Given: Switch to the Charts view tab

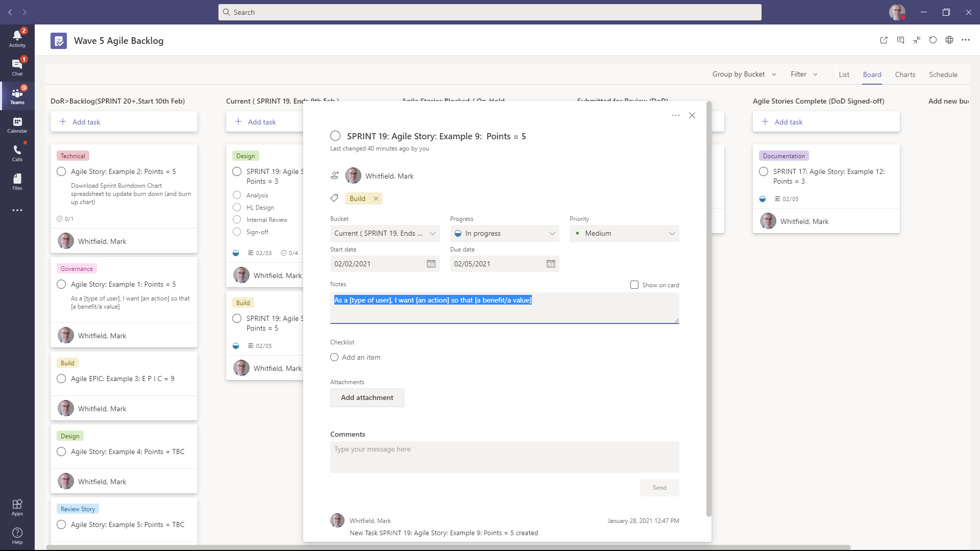Looking at the screenshot, I should tap(904, 74).
